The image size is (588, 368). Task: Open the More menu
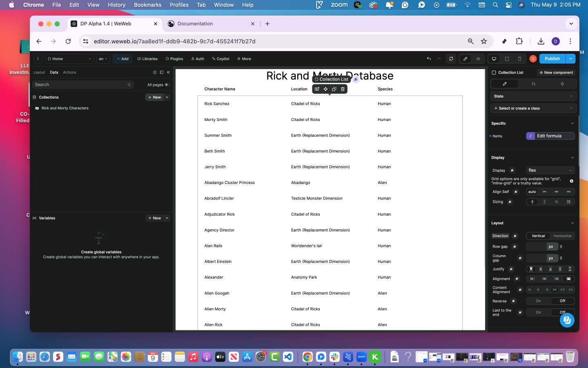[x=244, y=59]
